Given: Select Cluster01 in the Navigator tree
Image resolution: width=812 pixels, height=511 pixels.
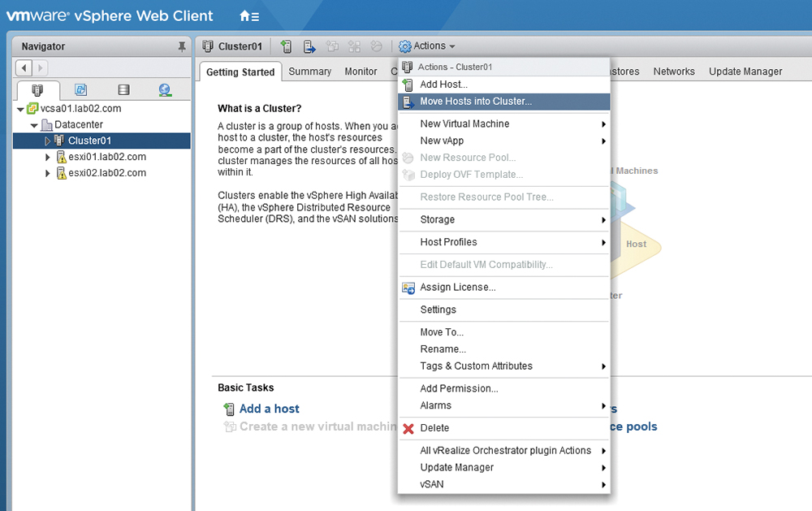Looking at the screenshot, I should 89,141.
